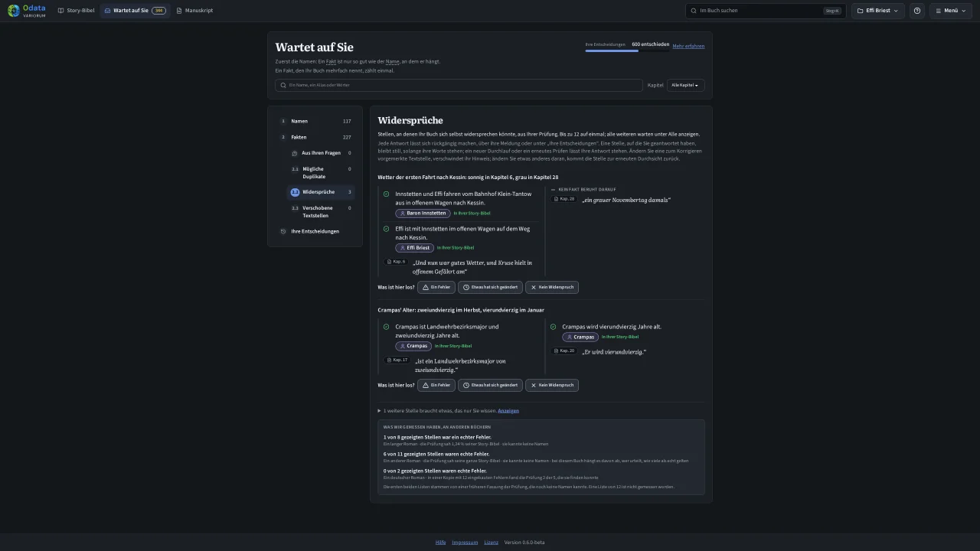
Task: Click the Im Buch suchen field
Action: 766,11
